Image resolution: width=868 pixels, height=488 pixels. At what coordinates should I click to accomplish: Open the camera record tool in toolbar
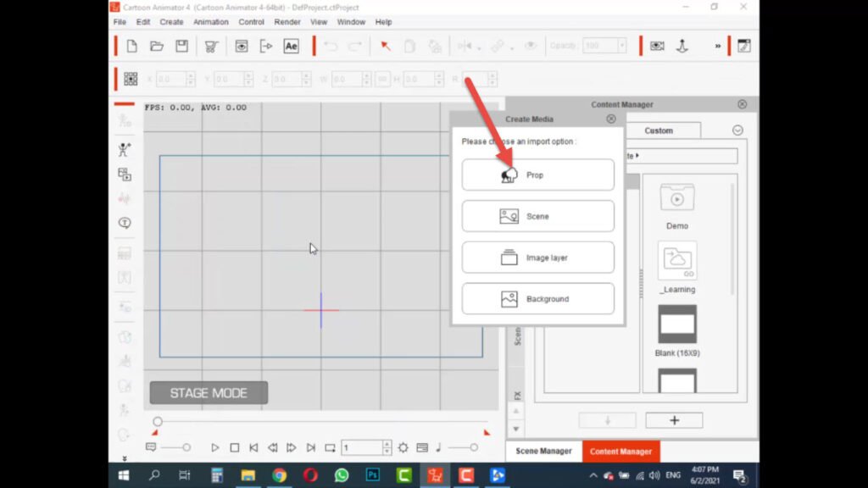(x=657, y=46)
